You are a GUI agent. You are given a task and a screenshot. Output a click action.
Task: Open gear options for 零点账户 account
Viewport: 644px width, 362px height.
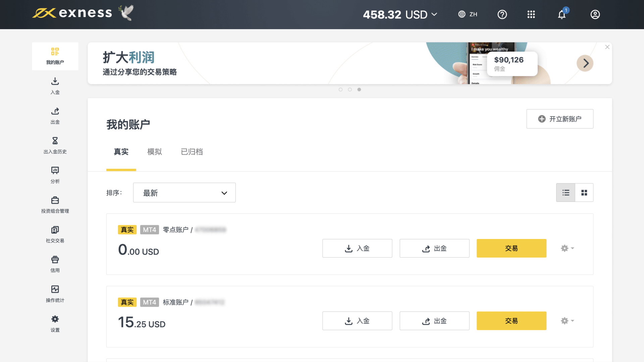(567, 248)
